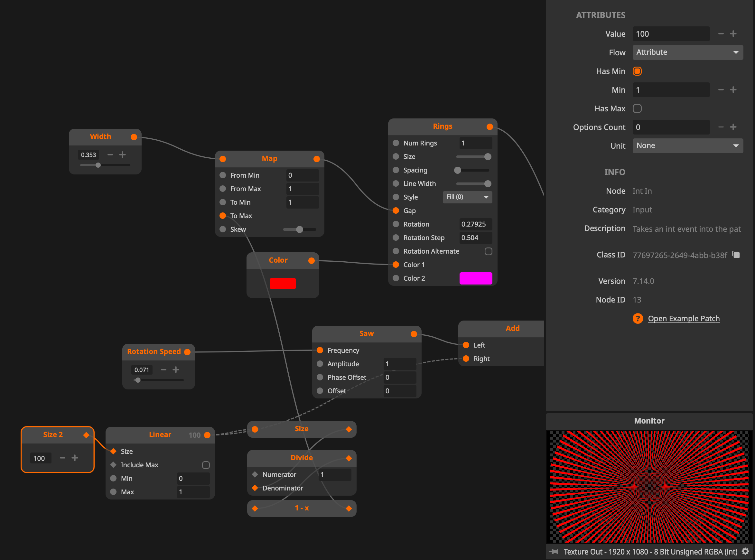Open the Unit dropdown set to None

[x=687, y=146]
